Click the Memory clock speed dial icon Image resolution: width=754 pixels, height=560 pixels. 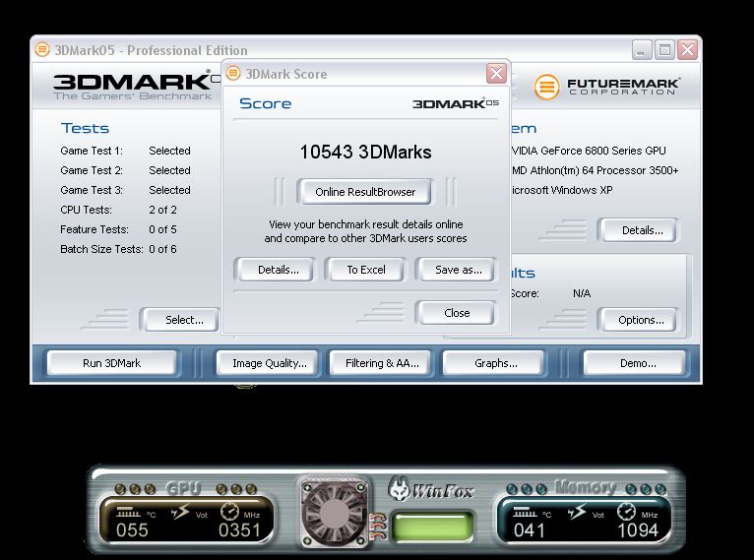click(x=626, y=512)
